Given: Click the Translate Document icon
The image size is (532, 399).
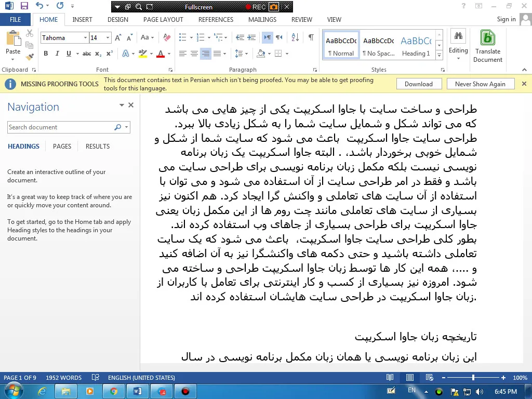Looking at the screenshot, I should click(x=487, y=46).
